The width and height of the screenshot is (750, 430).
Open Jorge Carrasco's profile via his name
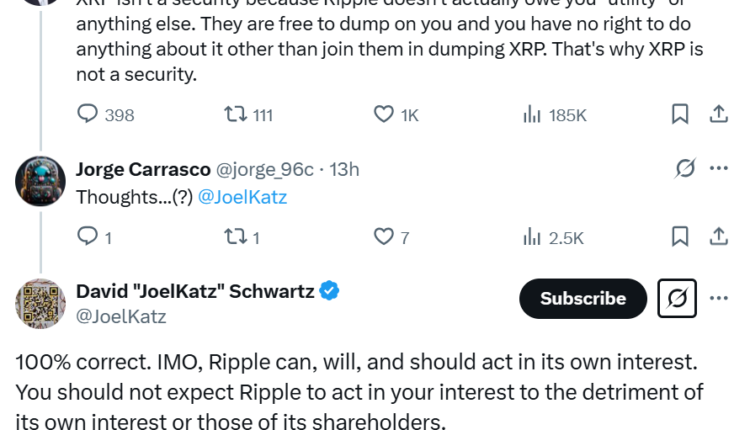tap(140, 169)
